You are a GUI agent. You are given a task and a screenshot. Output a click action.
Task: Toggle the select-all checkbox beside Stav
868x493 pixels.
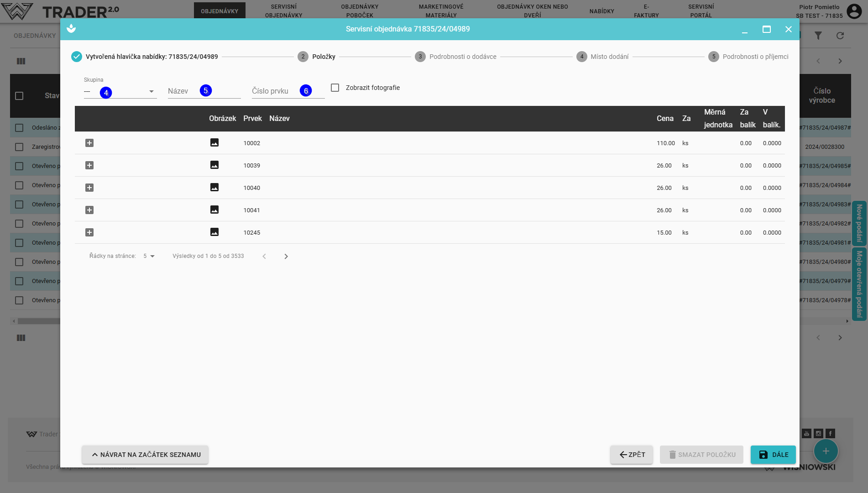pos(19,96)
